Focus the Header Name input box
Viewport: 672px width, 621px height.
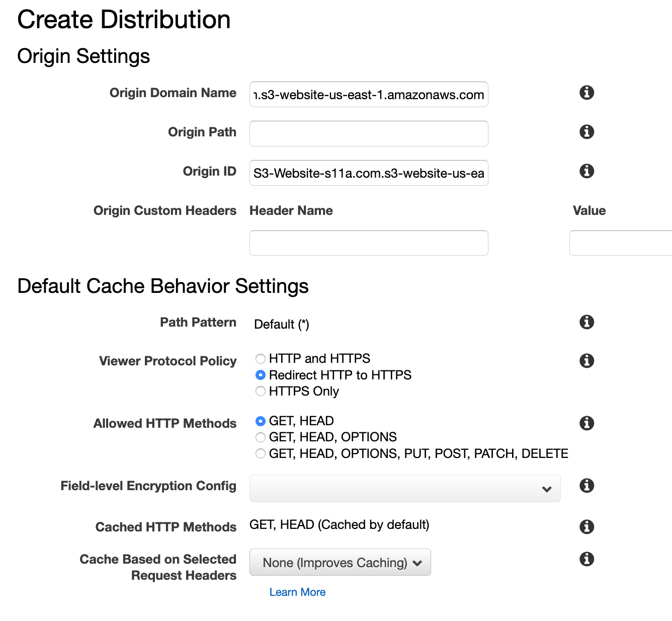(368, 243)
